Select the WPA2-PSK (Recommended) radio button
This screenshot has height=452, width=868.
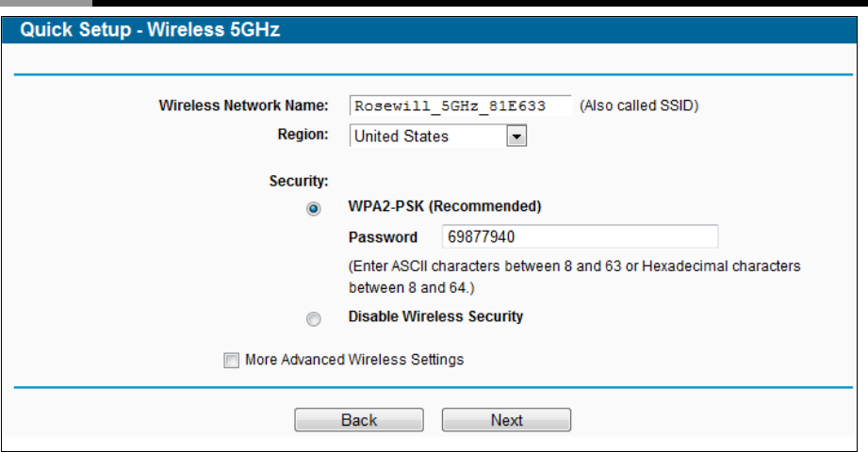313,208
